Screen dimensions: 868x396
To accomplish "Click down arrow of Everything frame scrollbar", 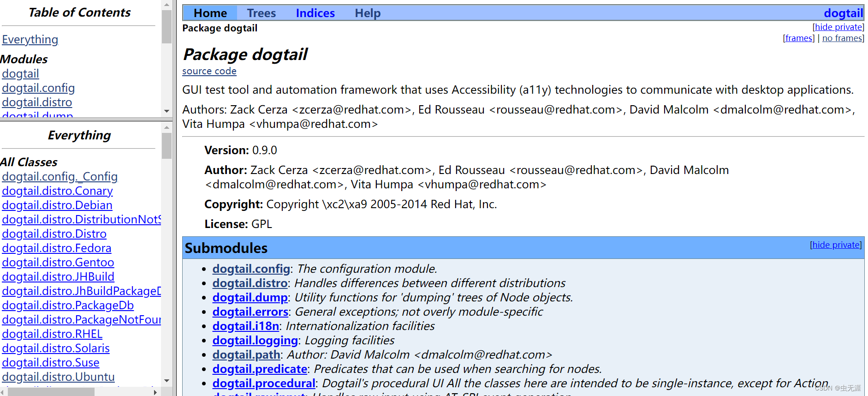I will [x=167, y=381].
